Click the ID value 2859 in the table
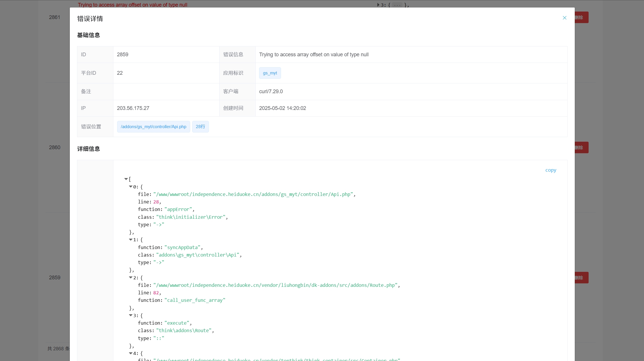Viewport: 644px width, 361px height. pyautogui.click(x=123, y=55)
